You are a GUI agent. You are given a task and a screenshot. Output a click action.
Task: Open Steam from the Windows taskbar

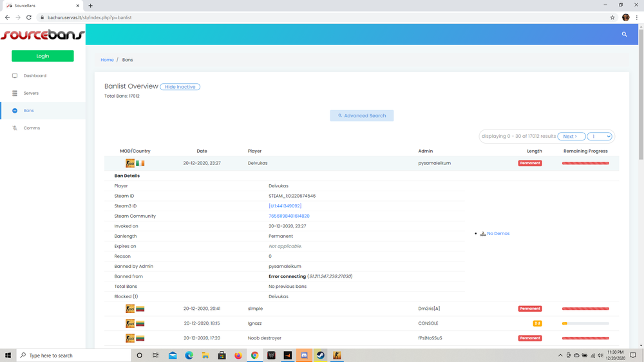pyautogui.click(x=320, y=355)
